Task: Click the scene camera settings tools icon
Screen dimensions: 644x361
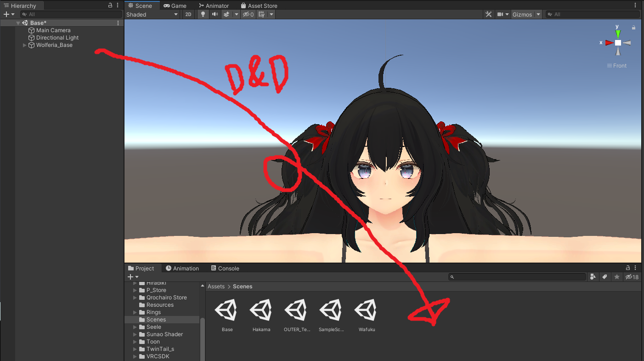Action: point(488,14)
